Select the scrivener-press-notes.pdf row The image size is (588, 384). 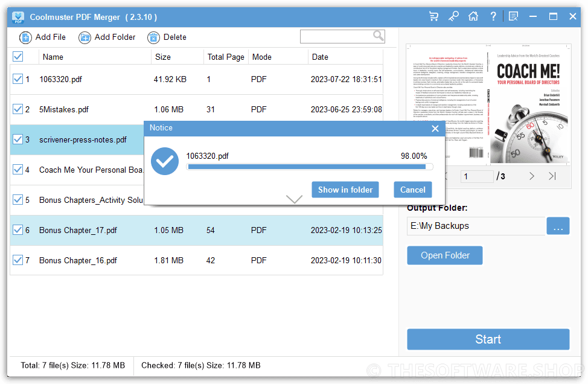[77, 140]
